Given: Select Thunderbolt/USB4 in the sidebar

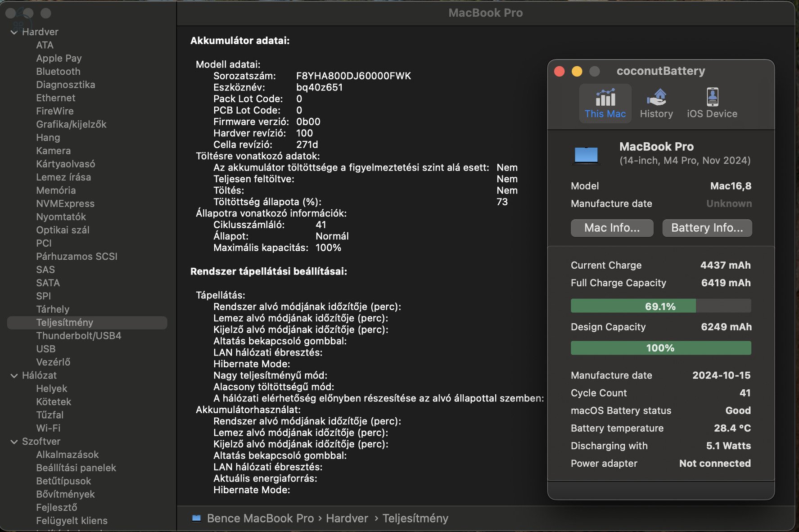Looking at the screenshot, I should click(x=78, y=335).
